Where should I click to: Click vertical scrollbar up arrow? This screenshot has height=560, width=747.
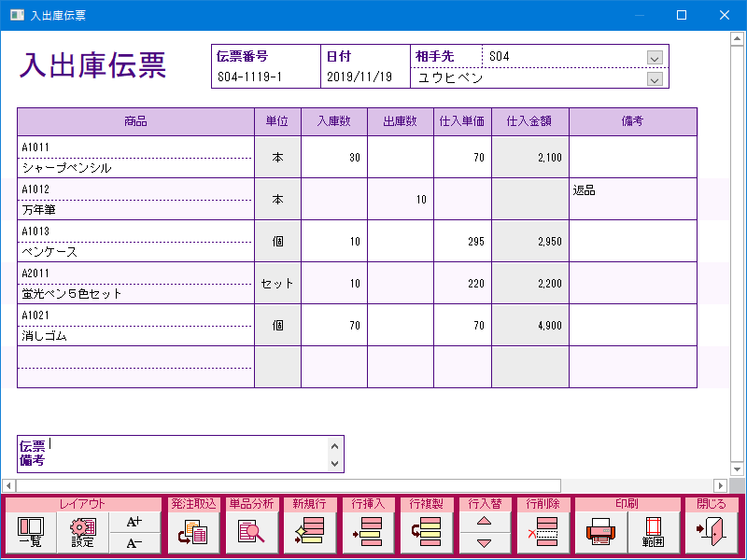[x=737, y=38]
